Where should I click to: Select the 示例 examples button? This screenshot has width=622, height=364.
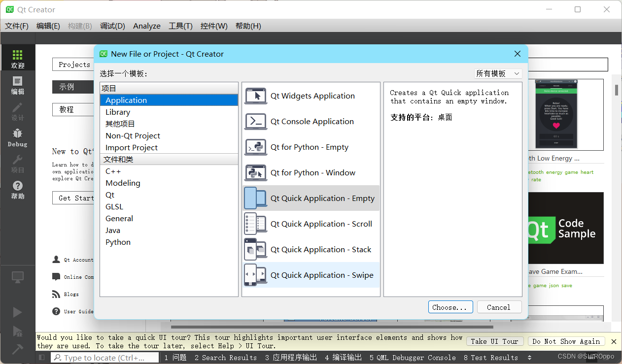[73, 87]
